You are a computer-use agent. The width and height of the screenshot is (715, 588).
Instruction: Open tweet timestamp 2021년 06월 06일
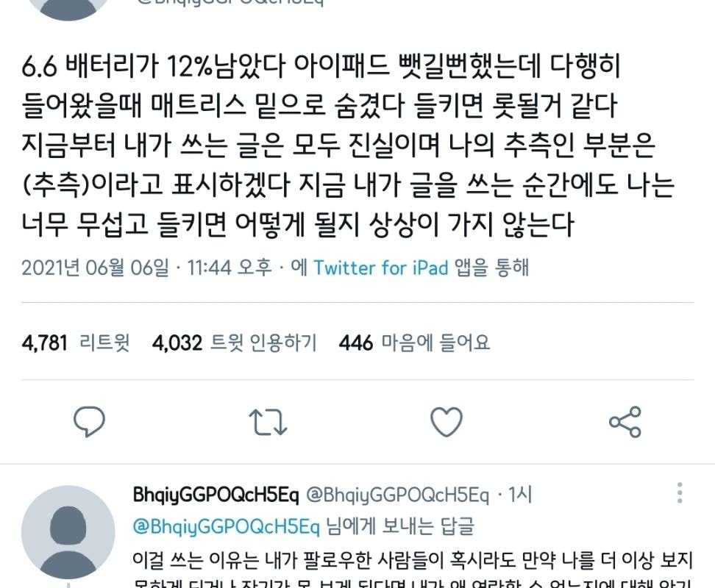[95, 268]
